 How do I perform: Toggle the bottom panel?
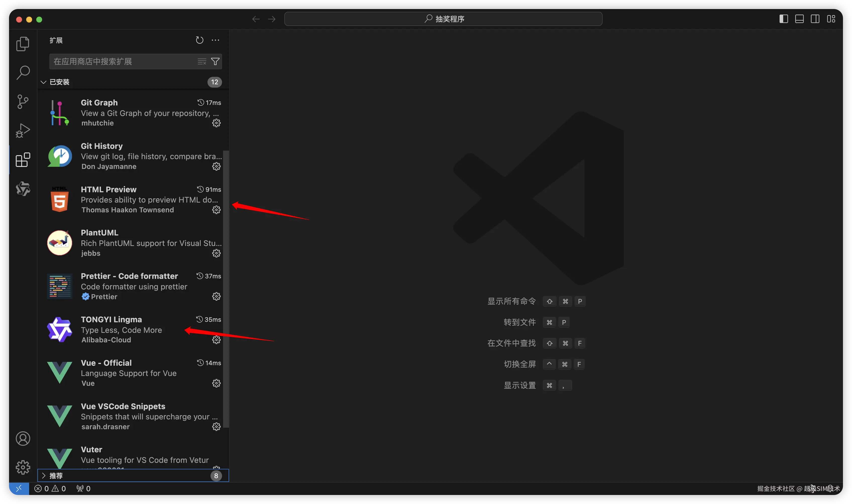[x=799, y=19]
